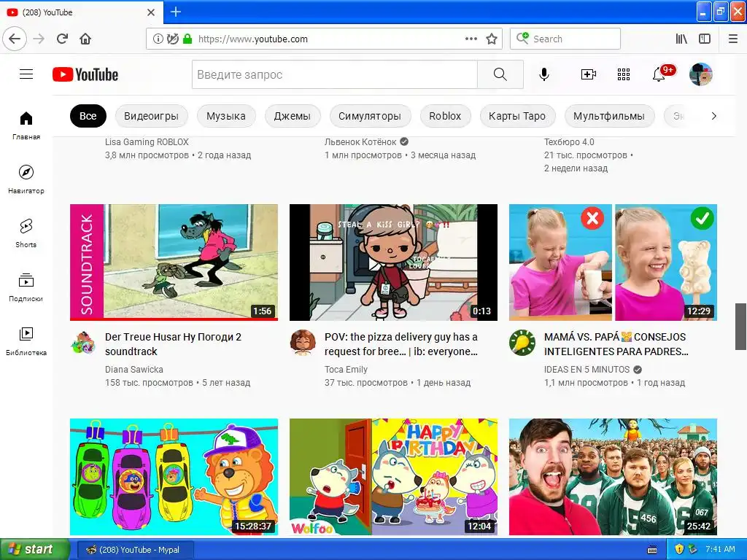The width and height of the screenshot is (747, 560).
Task: Open MAMÁ VS. PAPÁ CONSEJOS title
Action: click(x=616, y=344)
